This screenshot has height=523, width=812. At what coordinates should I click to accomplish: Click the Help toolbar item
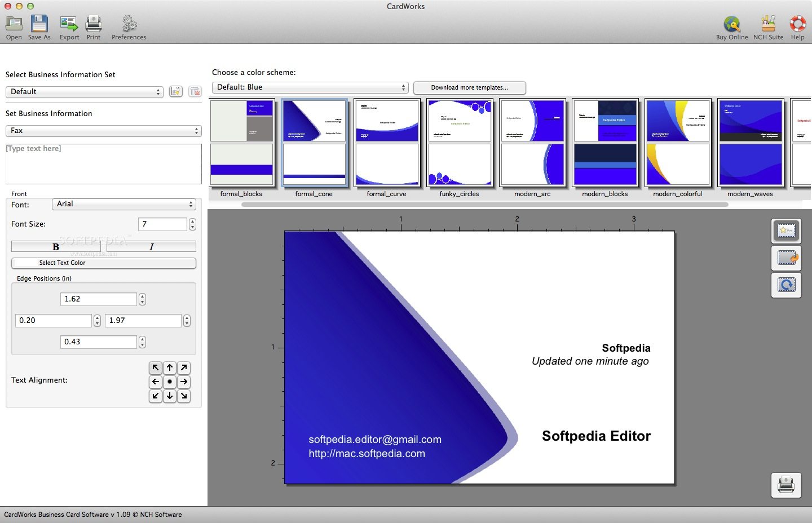[x=797, y=26]
